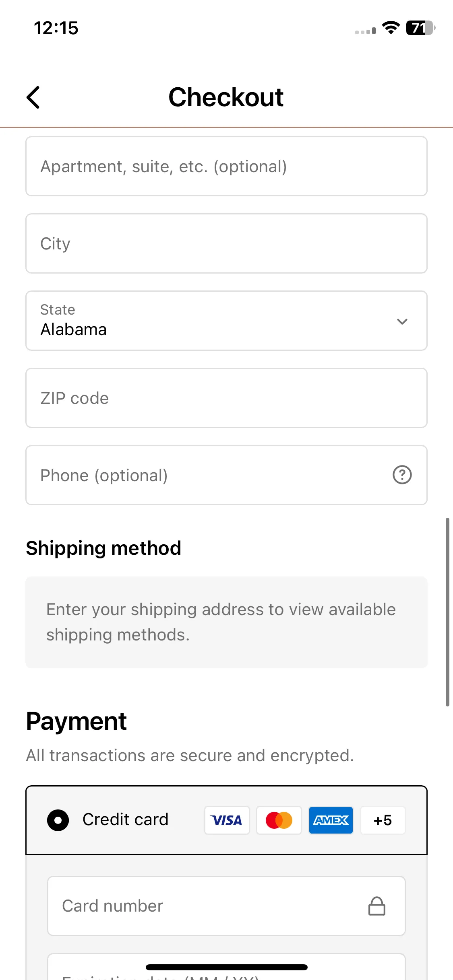Viewport: 453px width, 980px height.
Task: Tap the Wi-Fi status icon
Action: click(391, 28)
